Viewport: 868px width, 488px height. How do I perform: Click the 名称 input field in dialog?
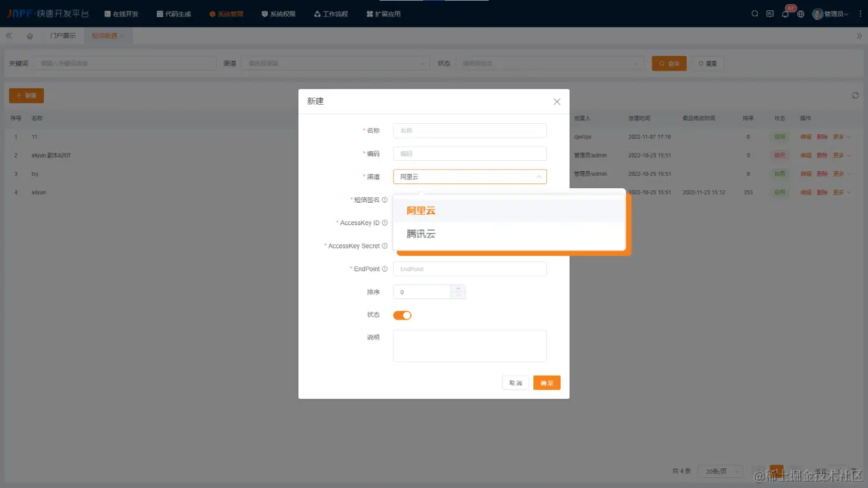click(x=470, y=131)
